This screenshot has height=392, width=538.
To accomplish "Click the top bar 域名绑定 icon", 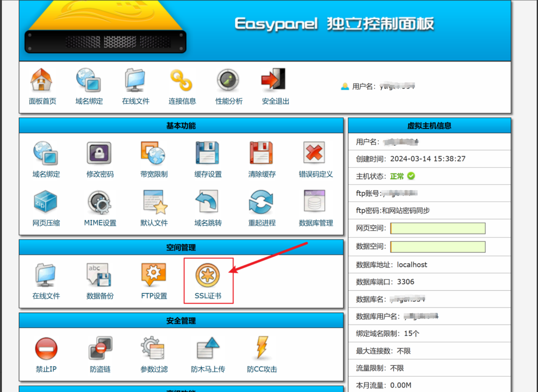I will (x=88, y=80).
